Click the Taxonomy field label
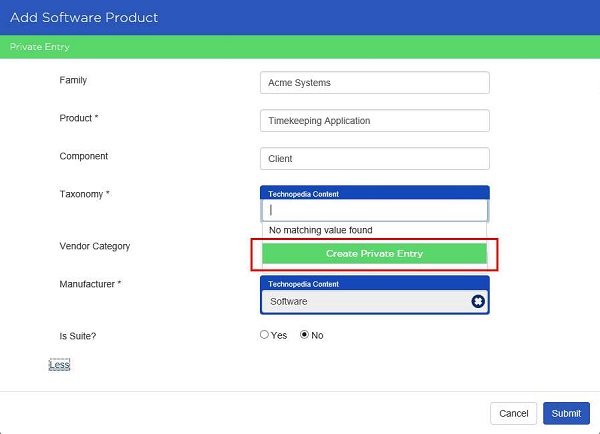The width and height of the screenshot is (600, 434). (x=85, y=194)
